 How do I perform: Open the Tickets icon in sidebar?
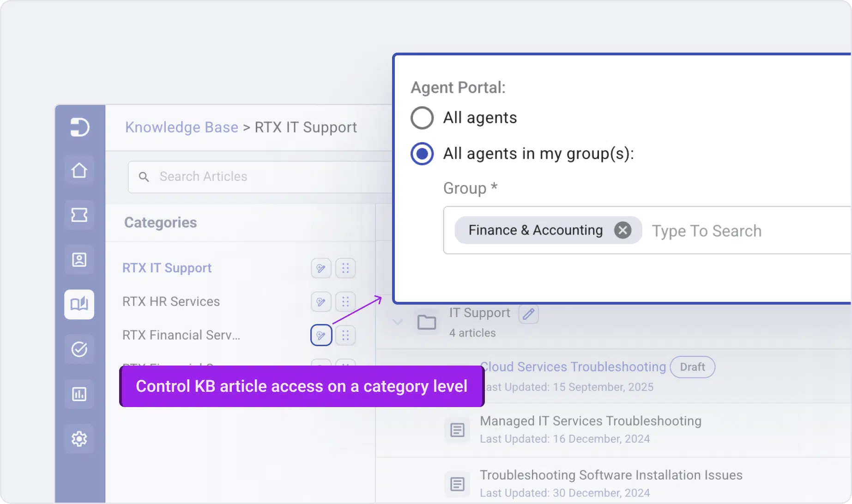(79, 215)
